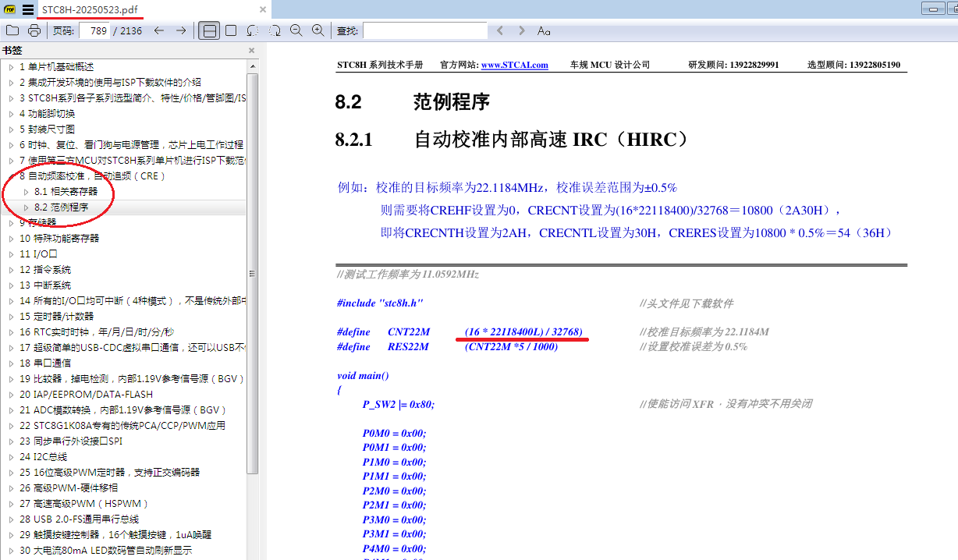Open bookmark 22 STC8G1K08A专有的传统PCA/CCP/PWM应用
958x560 pixels.
click(122, 425)
